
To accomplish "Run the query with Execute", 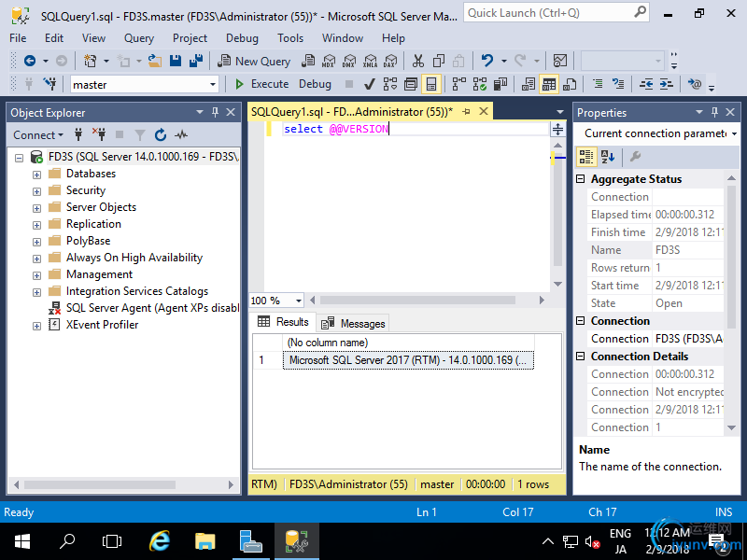I will 262,84.
